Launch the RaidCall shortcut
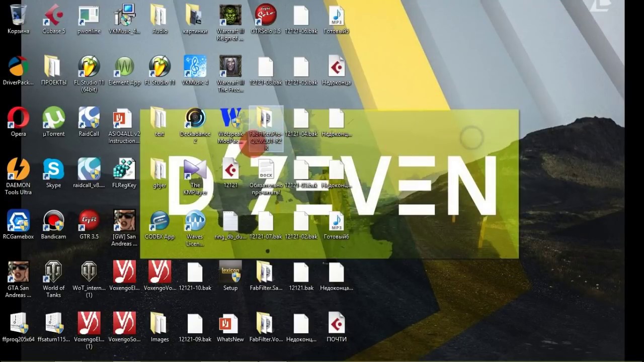 (x=89, y=122)
